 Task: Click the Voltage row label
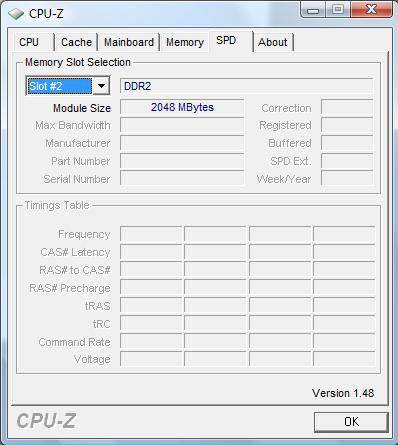92,360
